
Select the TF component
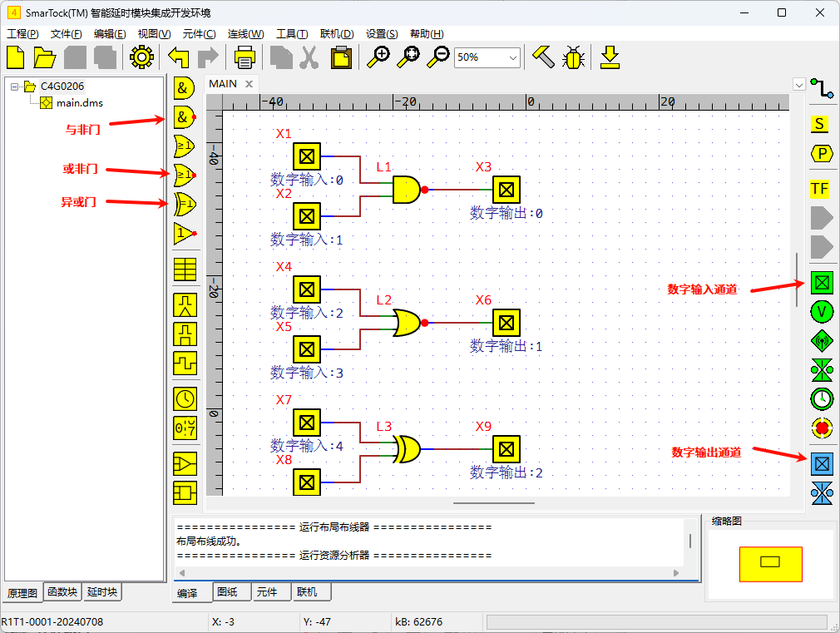819,189
